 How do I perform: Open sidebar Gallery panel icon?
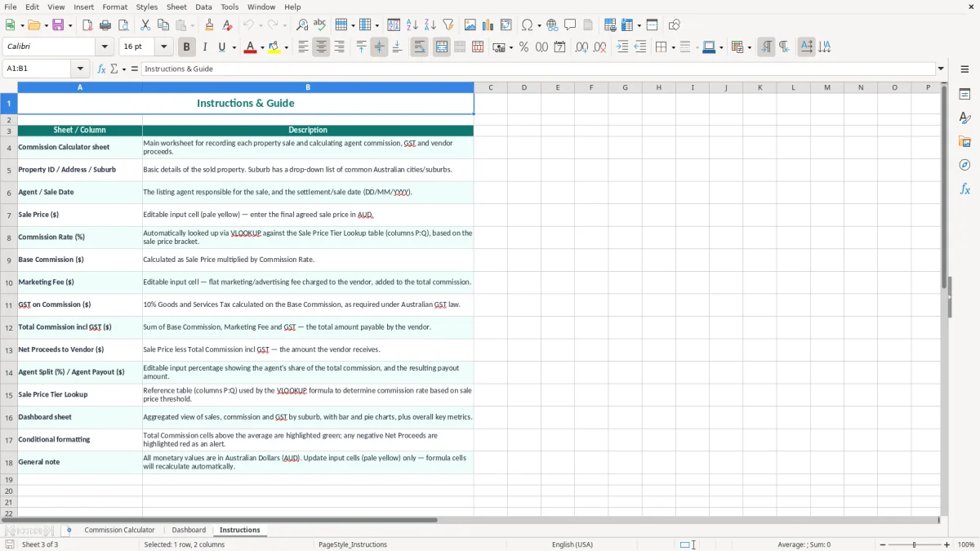click(964, 141)
